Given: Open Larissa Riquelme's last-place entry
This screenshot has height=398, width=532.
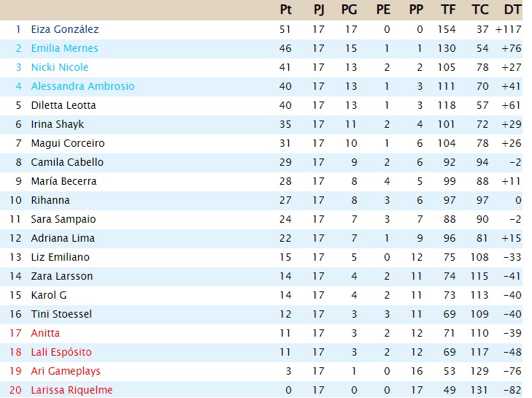Looking at the screenshot, I should tap(72, 390).
